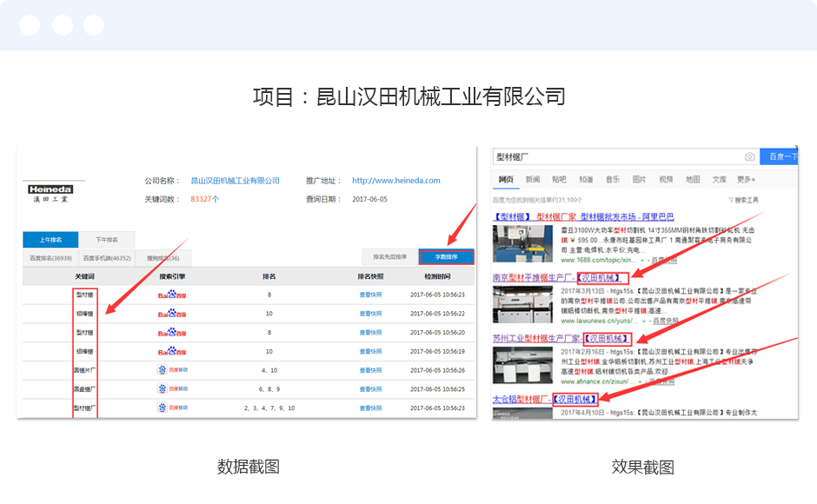Click the camera icon in Baidu search box
817x504 pixels.
[x=749, y=156]
